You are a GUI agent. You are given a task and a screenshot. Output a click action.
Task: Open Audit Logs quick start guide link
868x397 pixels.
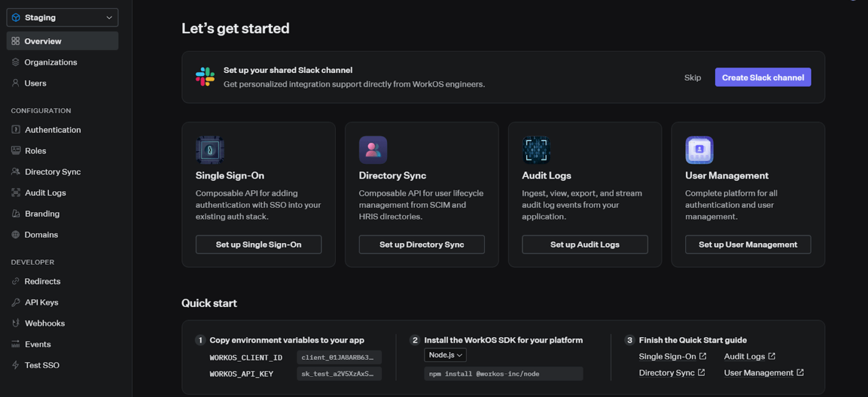pos(750,356)
